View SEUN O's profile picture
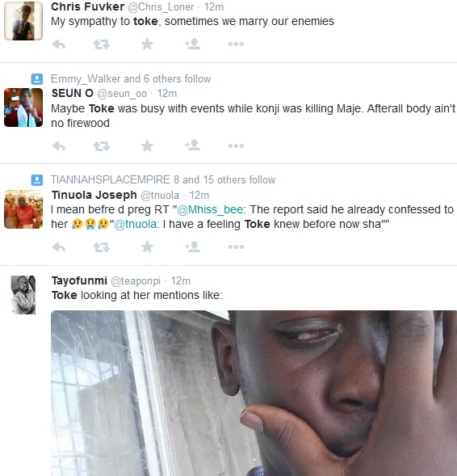Screen dimensions: 457x476 pos(23,107)
